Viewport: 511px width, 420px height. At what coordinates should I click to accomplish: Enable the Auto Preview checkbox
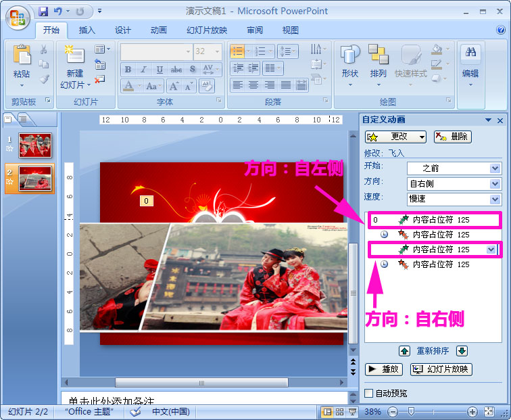click(x=368, y=393)
